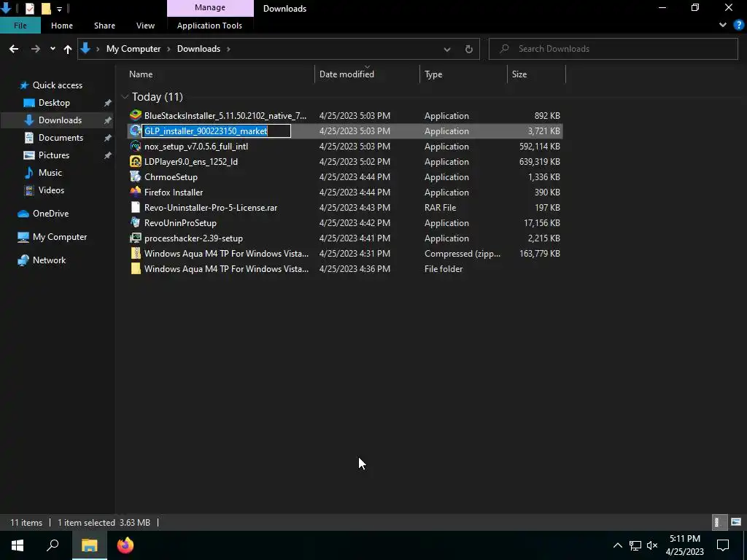Open address bar history dropdown
The image size is (747, 560).
[447, 49]
